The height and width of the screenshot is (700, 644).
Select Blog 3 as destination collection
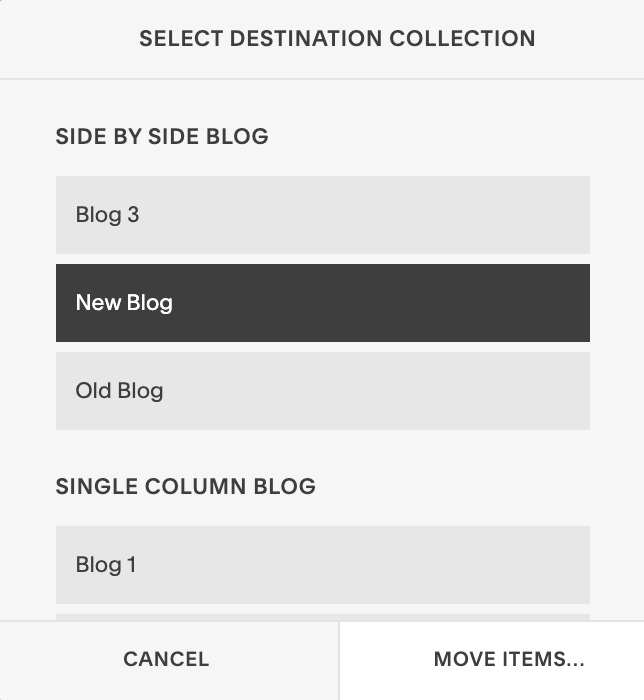pyautogui.click(x=323, y=215)
